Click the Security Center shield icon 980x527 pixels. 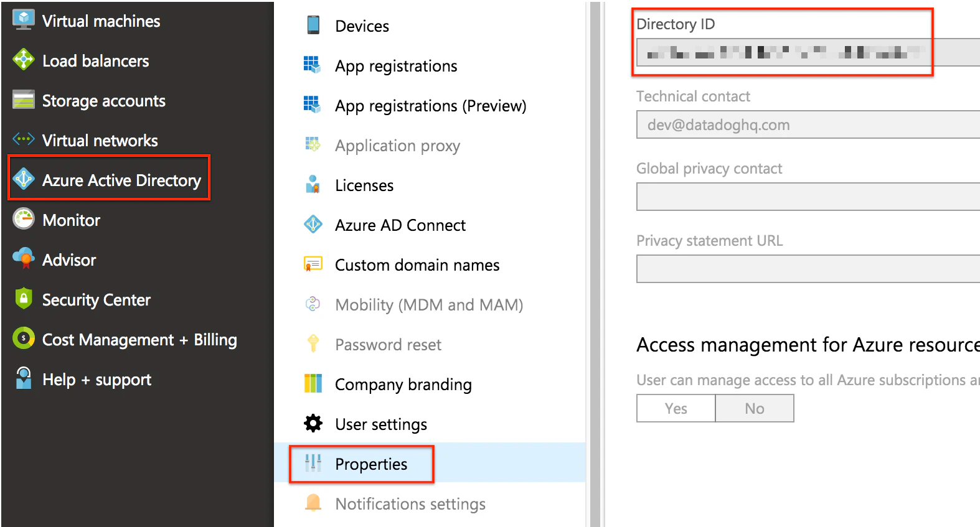24,299
